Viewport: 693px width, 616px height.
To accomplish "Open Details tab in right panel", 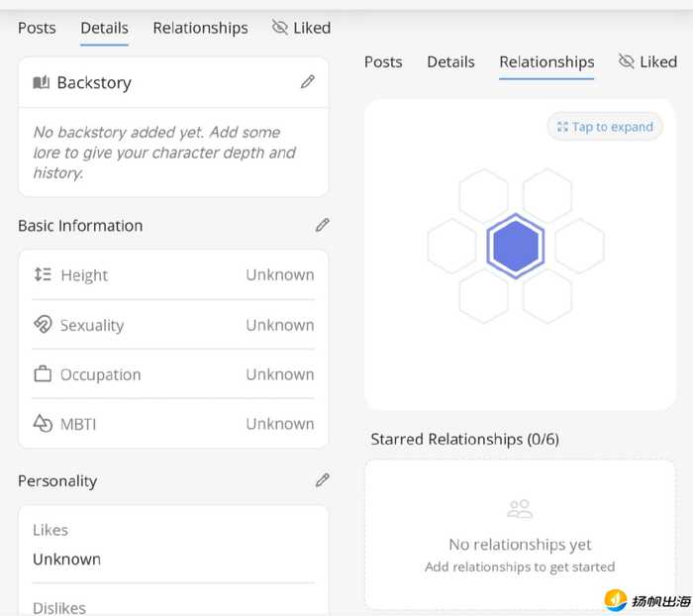I will (x=450, y=61).
